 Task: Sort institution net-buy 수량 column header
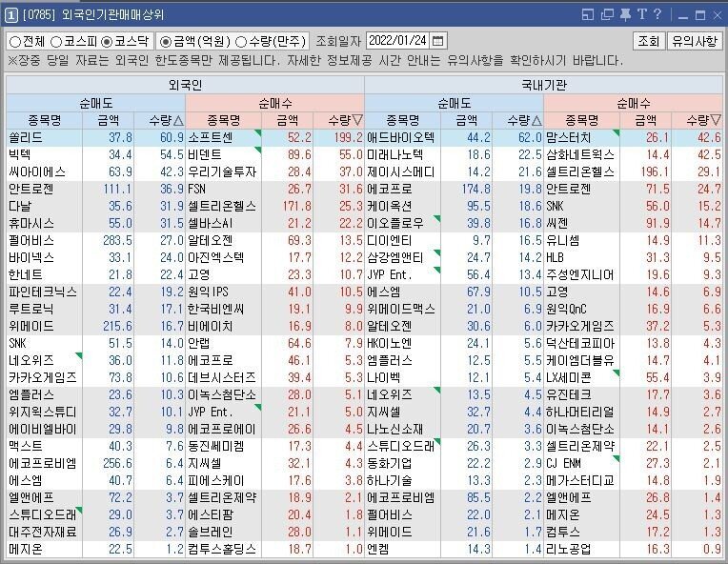[698, 121]
